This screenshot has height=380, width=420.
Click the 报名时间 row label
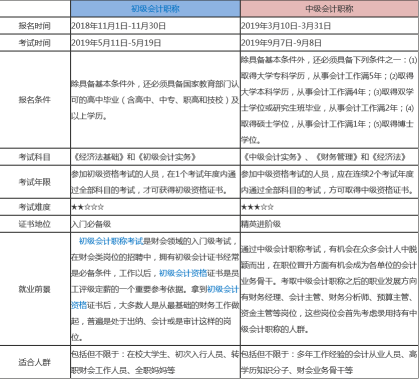point(35,26)
